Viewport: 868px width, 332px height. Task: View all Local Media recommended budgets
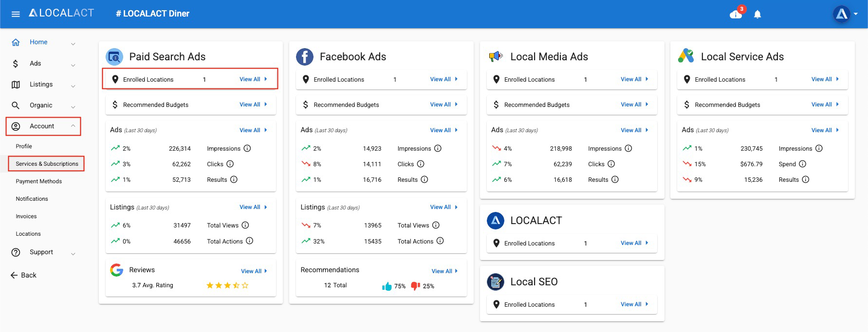point(635,105)
